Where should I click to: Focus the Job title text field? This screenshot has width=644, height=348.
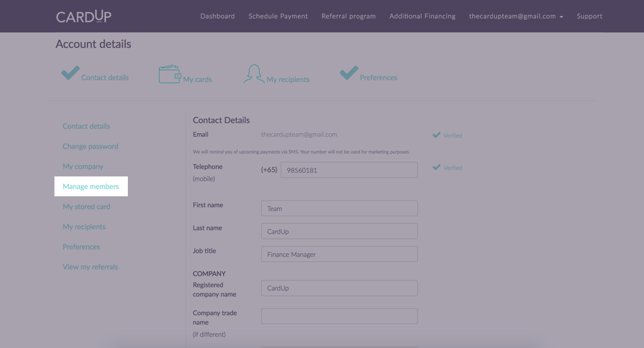click(339, 254)
